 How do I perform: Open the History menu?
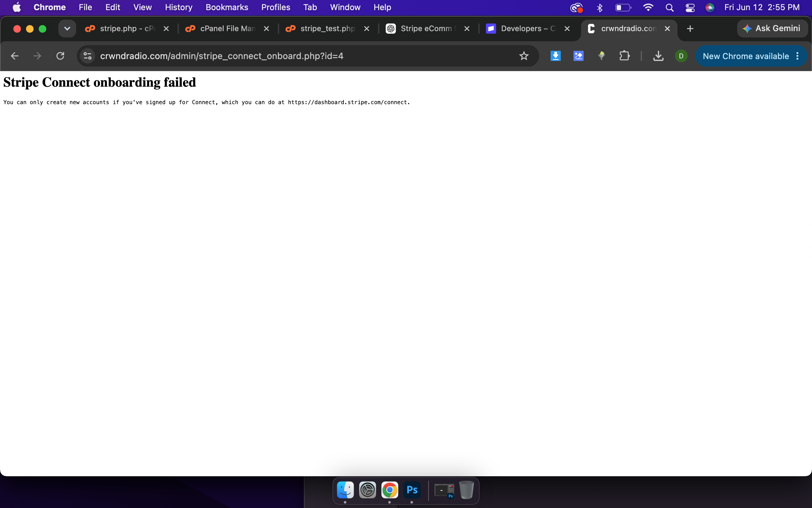tap(179, 7)
